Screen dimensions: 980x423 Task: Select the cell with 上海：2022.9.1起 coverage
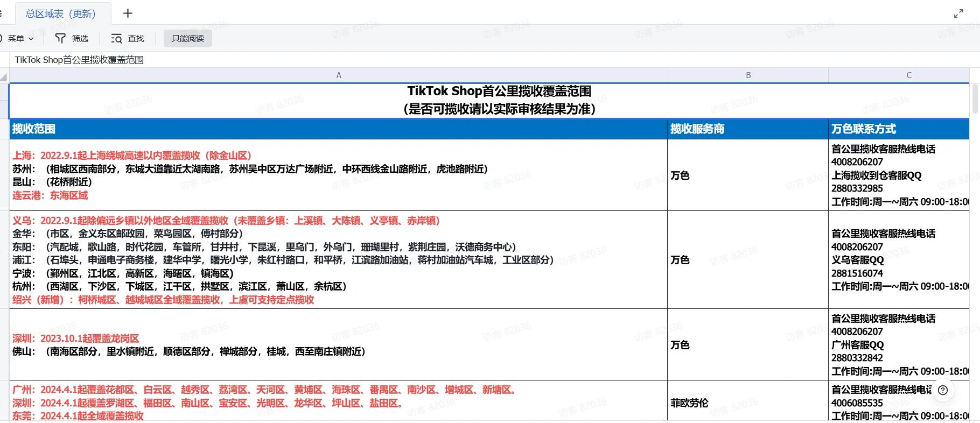pos(339,175)
